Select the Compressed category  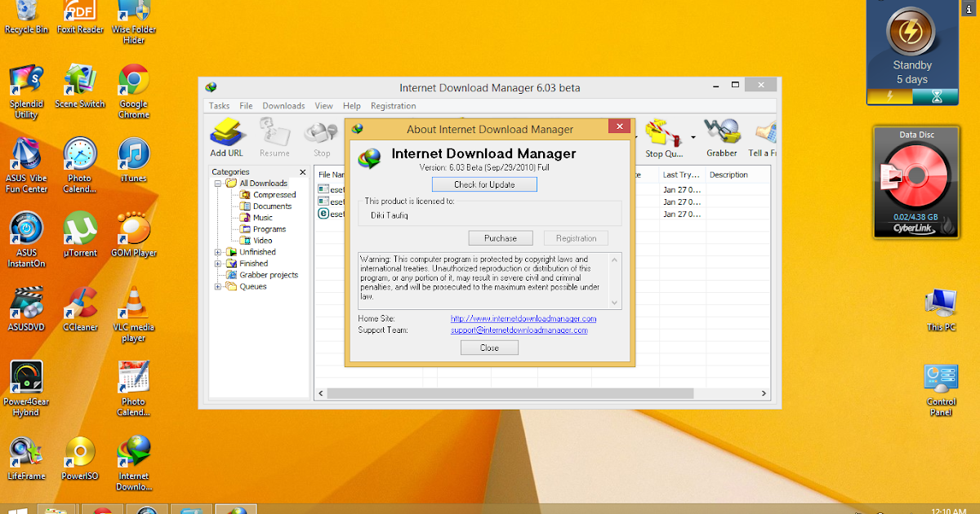tap(274, 195)
